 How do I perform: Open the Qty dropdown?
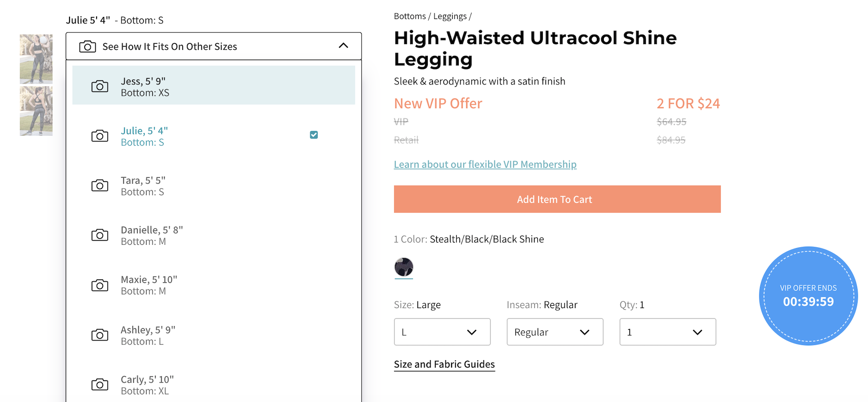click(667, 332)
